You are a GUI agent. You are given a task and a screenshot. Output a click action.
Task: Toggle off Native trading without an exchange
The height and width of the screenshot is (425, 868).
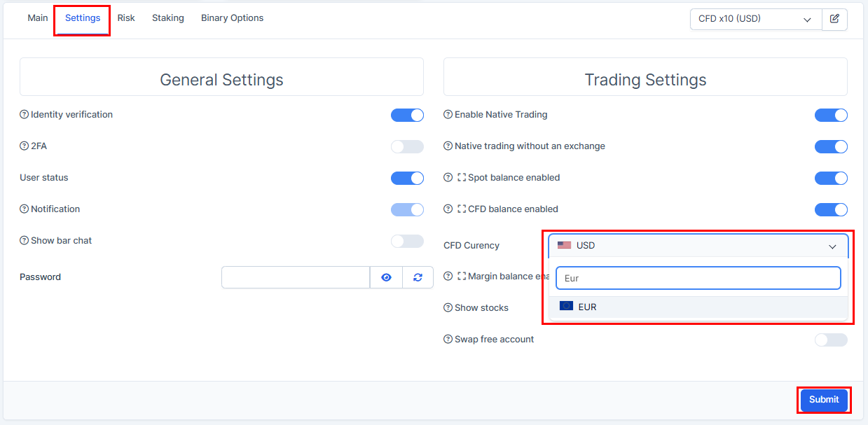tap(831, 146)
